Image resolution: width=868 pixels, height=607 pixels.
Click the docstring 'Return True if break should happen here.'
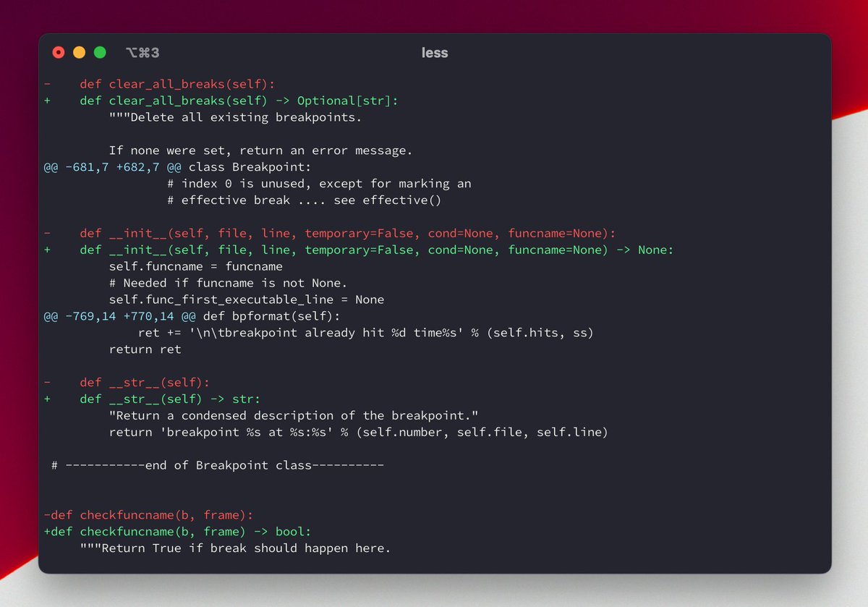click(x=235, y=548)
